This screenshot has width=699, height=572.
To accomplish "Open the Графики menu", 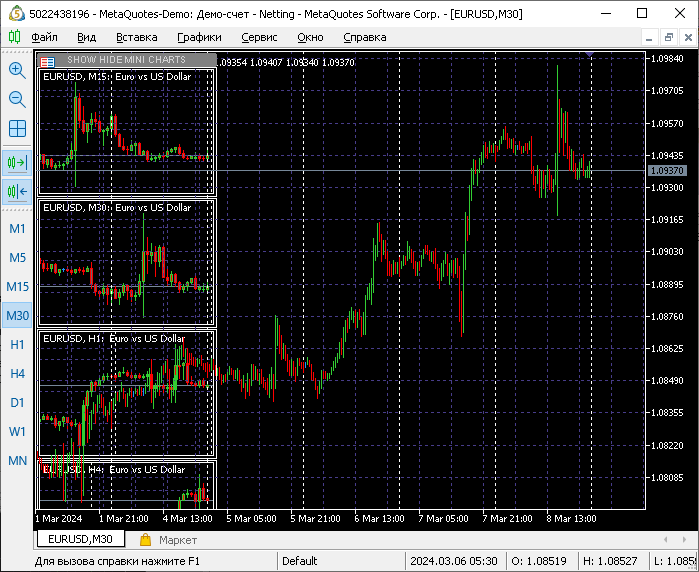I will 199,37.
